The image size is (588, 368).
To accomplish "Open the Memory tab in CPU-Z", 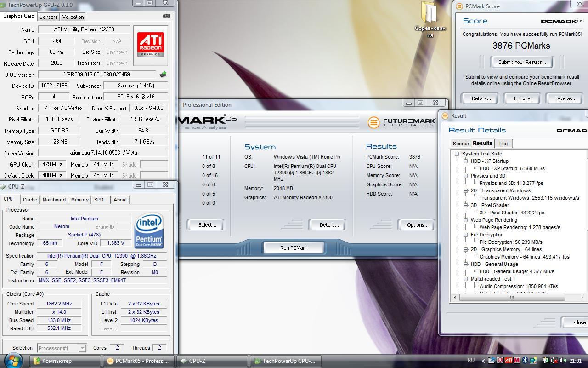I will pyautogui.click(x=79, y=200).
